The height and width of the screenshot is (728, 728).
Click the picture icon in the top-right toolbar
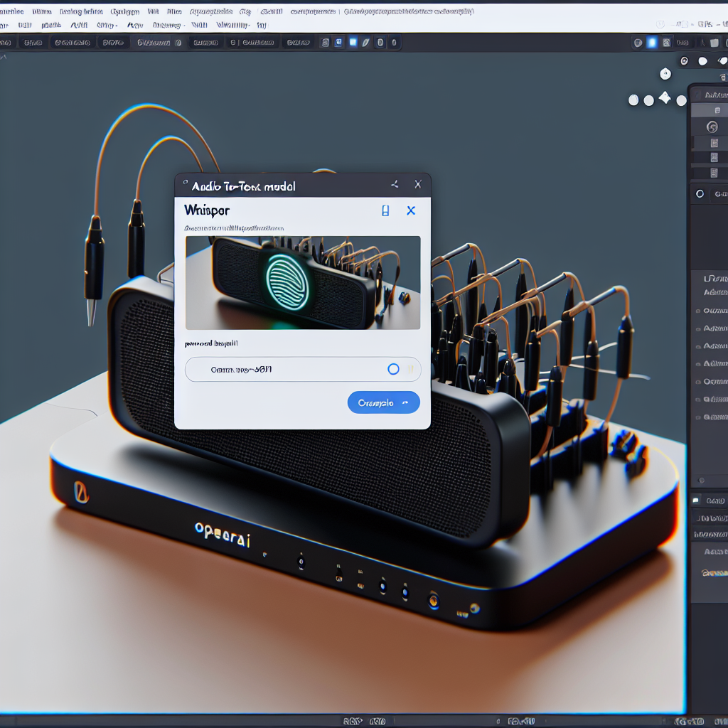click(667, 43)
